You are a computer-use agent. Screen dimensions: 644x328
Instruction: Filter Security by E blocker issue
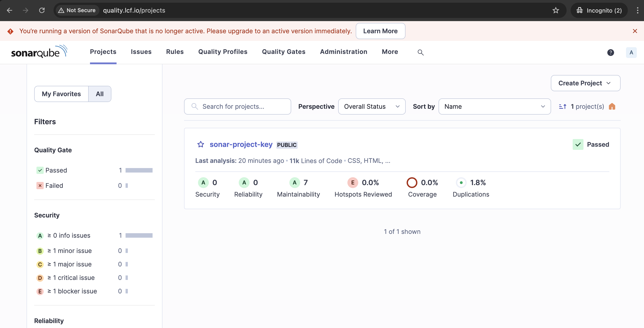click(72, 291)
